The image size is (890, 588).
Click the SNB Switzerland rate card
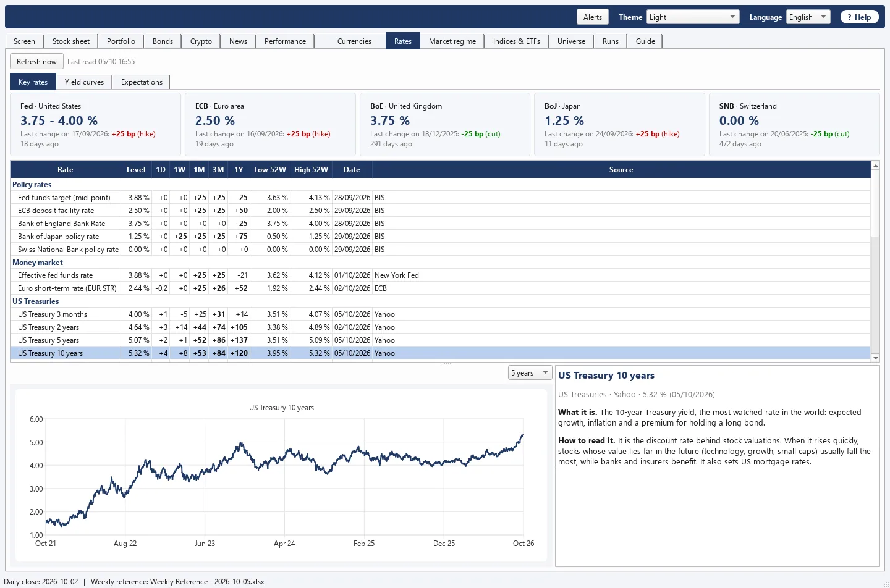(x=794, y=124)
